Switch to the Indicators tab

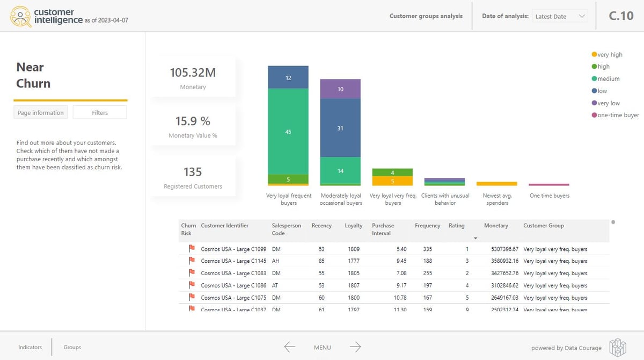[x=30, y=347]
